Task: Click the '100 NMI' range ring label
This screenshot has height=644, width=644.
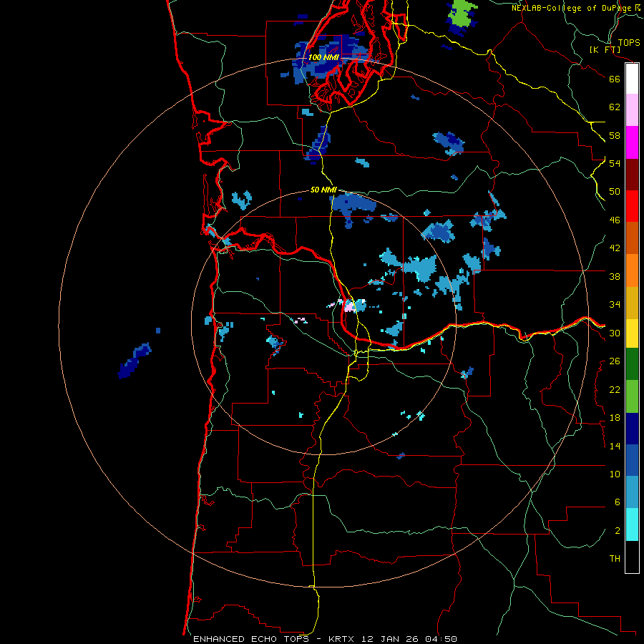Action: click(323, 57)
